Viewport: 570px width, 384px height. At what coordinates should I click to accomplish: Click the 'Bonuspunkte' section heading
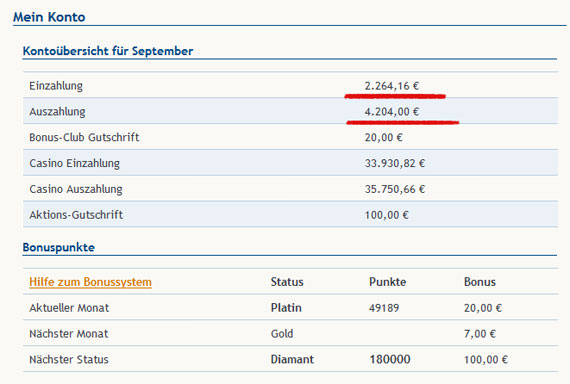pos(59,247)
